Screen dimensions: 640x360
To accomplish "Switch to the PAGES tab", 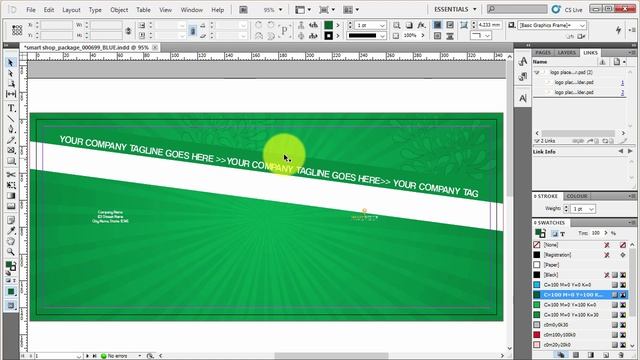I will [x=543, y=53].
